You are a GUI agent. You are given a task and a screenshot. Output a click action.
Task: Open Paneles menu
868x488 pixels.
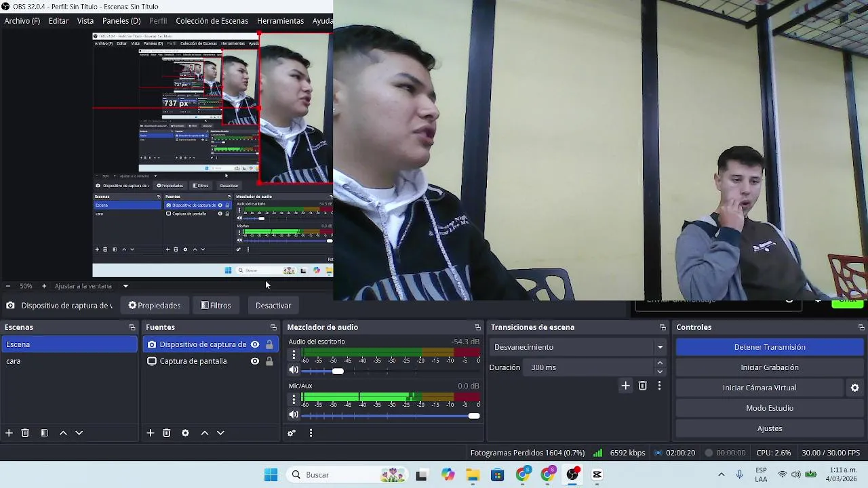click(x=121, y=21)
